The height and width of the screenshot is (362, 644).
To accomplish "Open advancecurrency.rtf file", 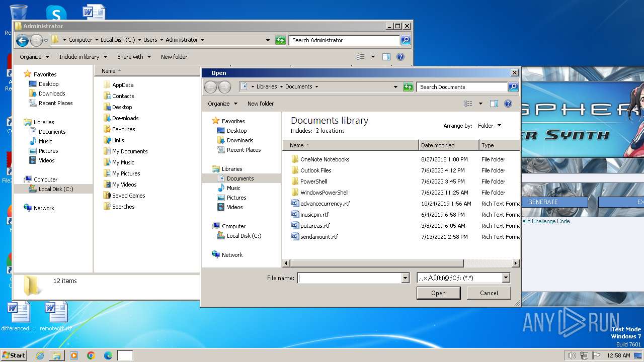I will [x=325, y=204].
